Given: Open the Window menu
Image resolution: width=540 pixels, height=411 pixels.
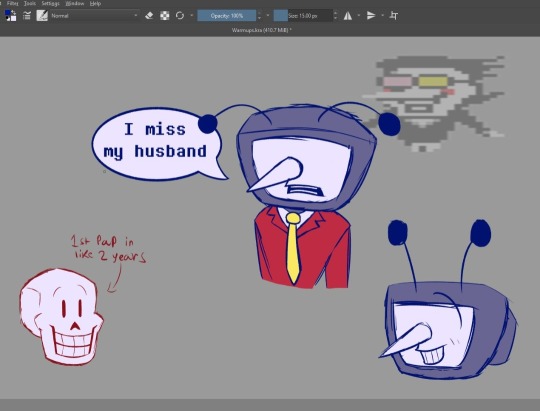Looking at the screenshot, I should 75,3.
